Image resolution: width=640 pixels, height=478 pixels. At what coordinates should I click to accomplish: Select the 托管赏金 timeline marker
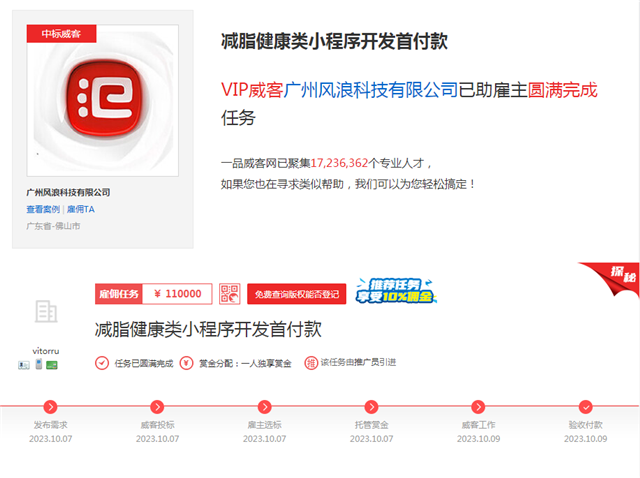click(371, 407)
